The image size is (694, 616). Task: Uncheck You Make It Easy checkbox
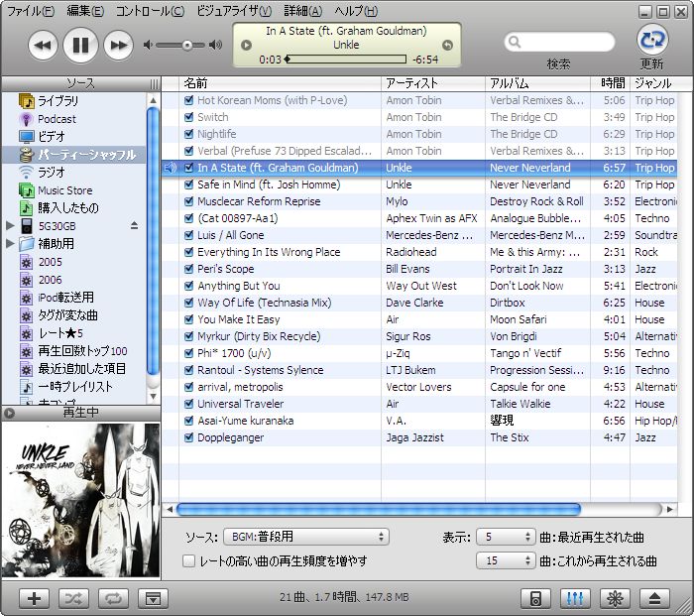click(188, 319)
